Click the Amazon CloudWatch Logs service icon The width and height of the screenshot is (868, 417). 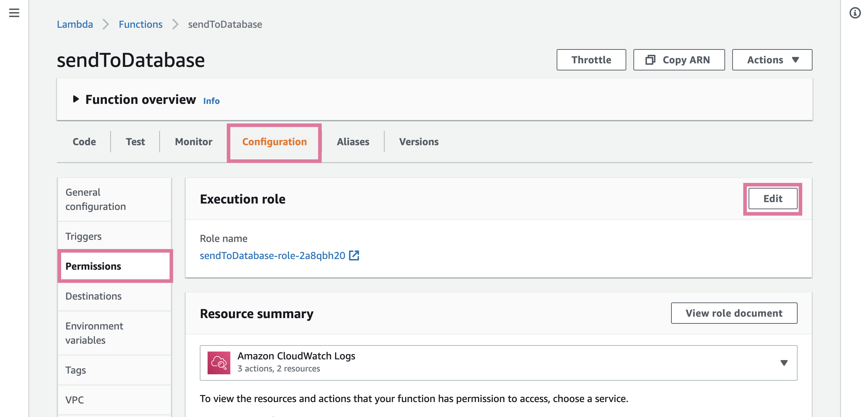[219, 363]
